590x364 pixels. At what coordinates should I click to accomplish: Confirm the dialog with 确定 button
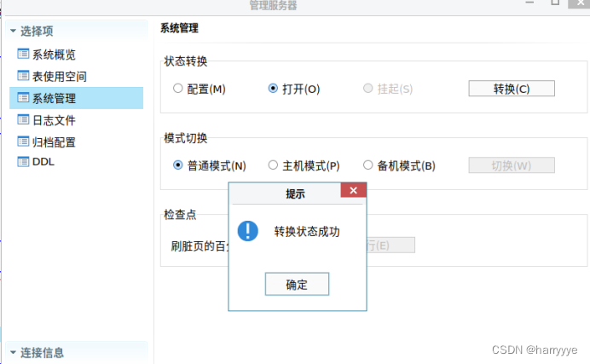click(x=297, y=284)
